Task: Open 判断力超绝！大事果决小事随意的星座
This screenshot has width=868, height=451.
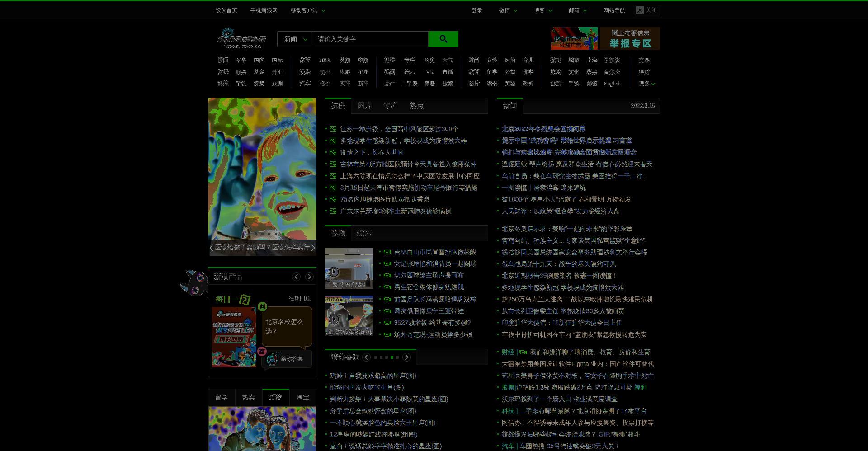Action: coord(389,399)
